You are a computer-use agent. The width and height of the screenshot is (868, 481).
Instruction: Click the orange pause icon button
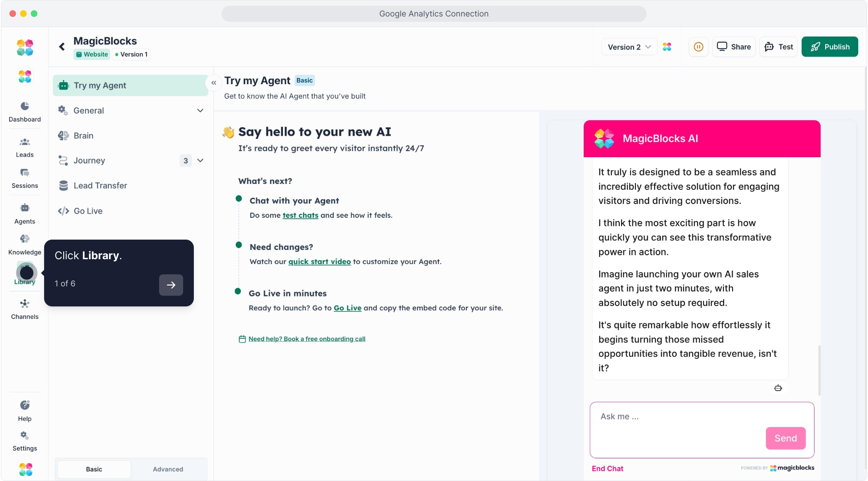(698, 47)
